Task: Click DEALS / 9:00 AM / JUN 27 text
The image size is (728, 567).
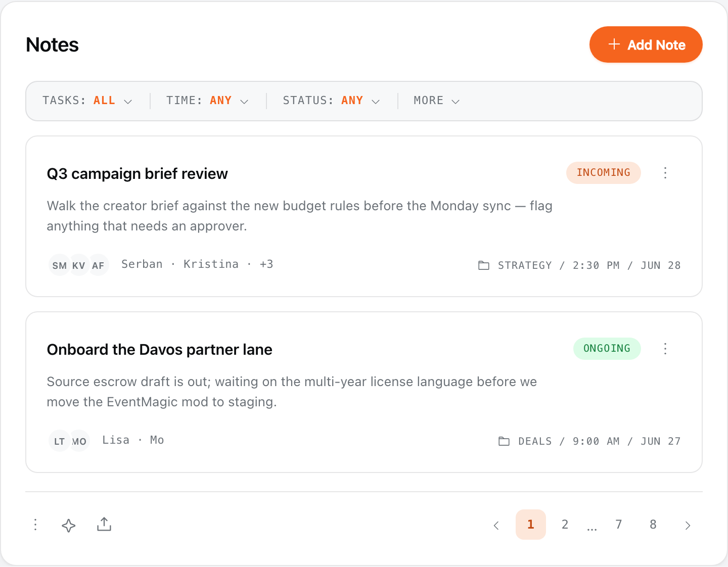Action: [600, 441]
